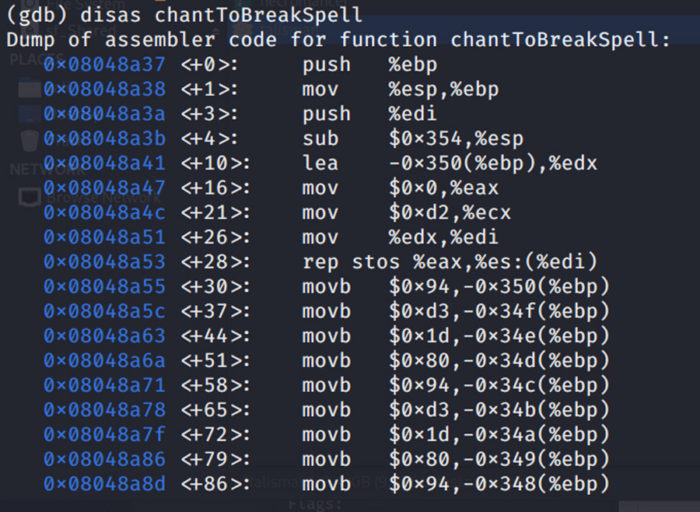Click address 0x08048a7f at offset +72

pos(104,434)
